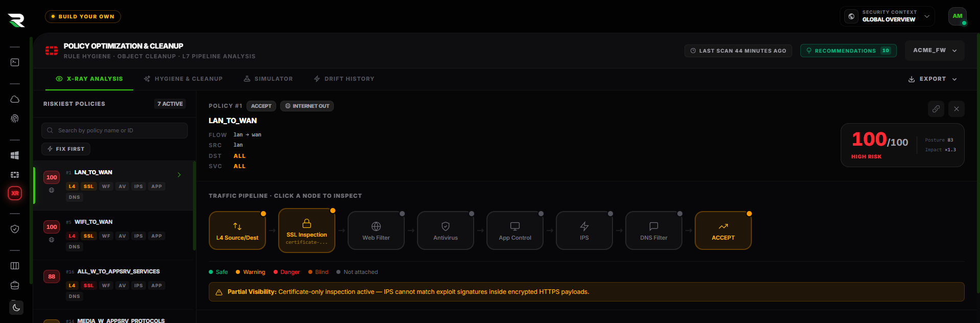Click the 100 risk score badge of LAN_TO_WAN

52,177
